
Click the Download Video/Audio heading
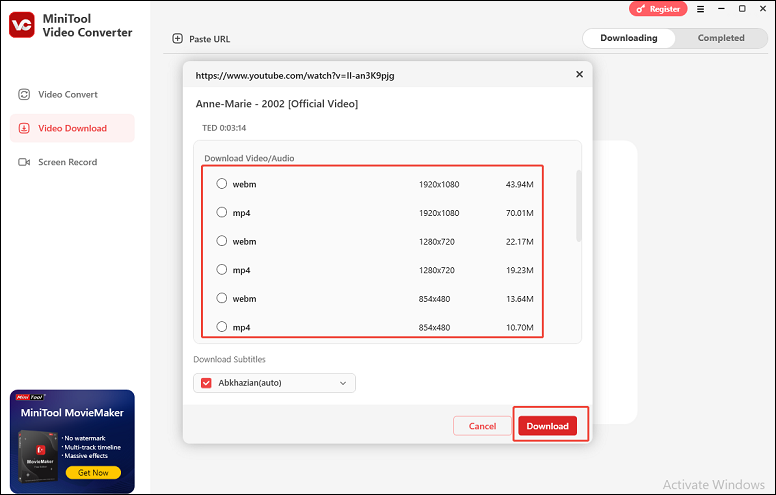[249, 158]
